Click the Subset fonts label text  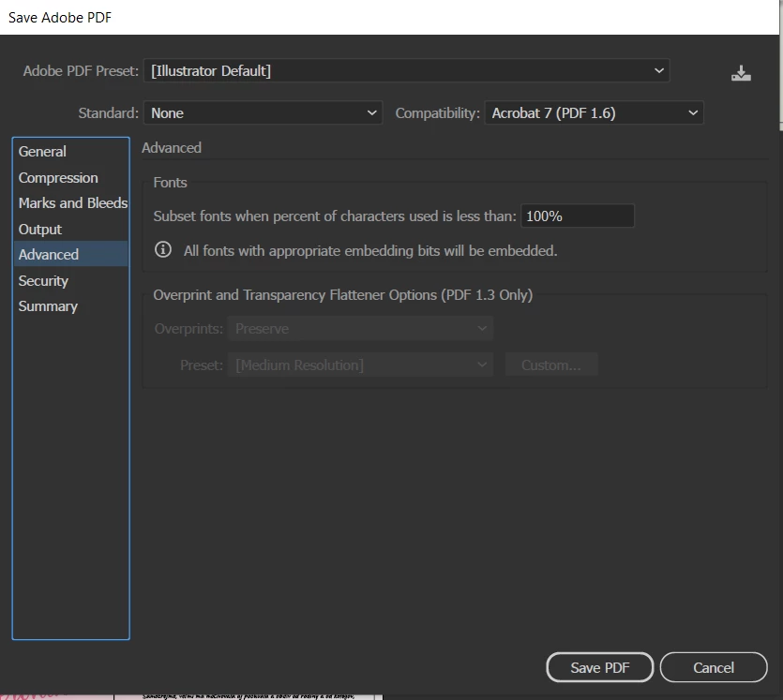pyautogui.click(x=335, y=216)
